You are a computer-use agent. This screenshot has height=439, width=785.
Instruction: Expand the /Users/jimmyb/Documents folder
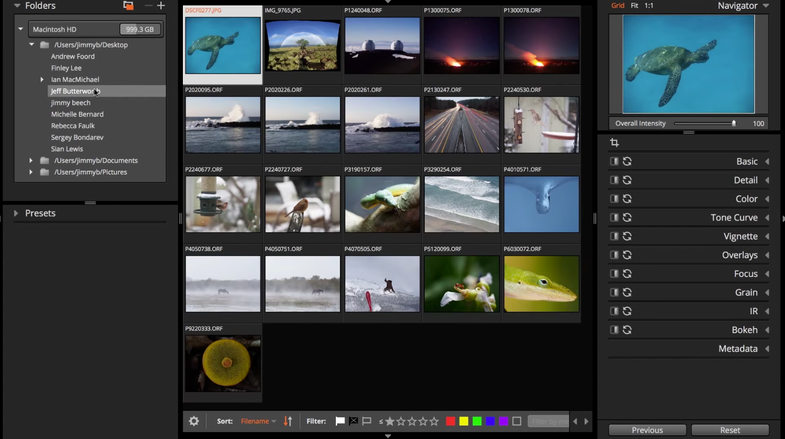[x=31, y=161]
